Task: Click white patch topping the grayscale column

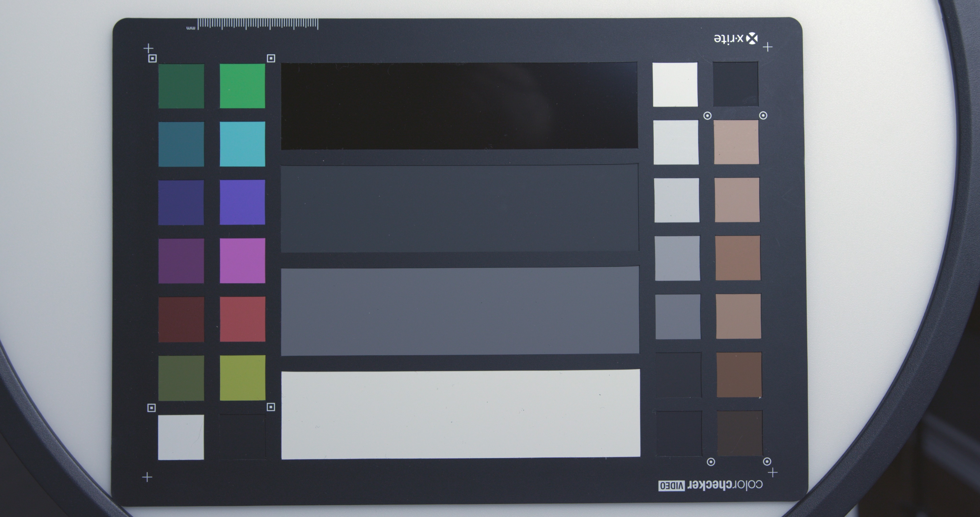Action: 675,84
